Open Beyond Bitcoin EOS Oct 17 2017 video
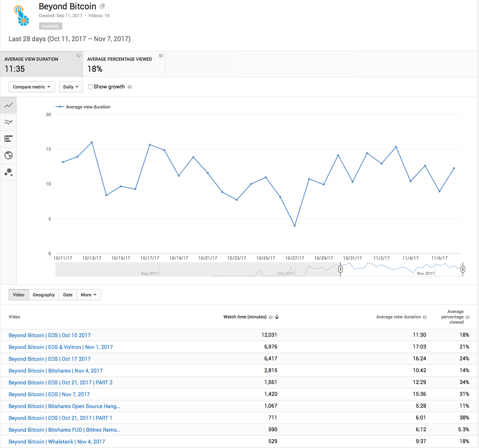Image resolution: width=479 pixels, height=448 pixels. pos(49,359)
